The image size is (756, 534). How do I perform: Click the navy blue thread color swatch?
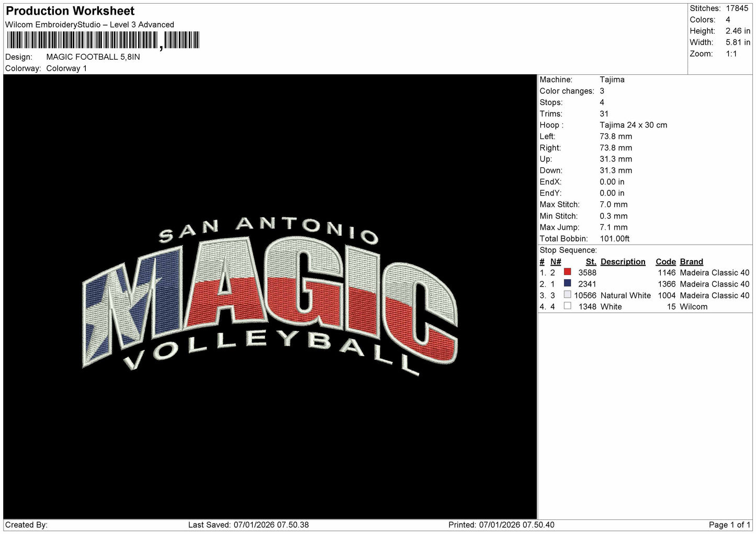567,283
